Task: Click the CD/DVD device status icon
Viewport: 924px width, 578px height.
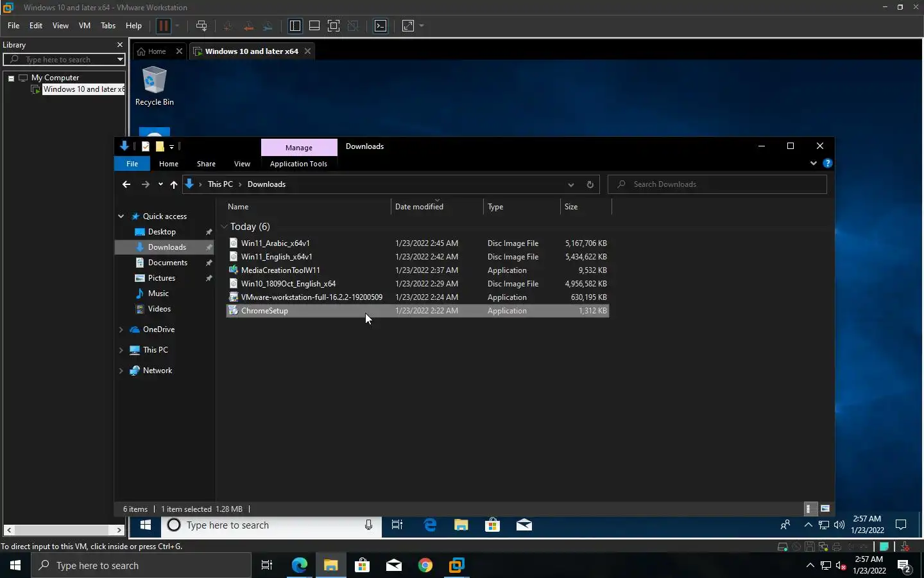Action: coord(796,547)
